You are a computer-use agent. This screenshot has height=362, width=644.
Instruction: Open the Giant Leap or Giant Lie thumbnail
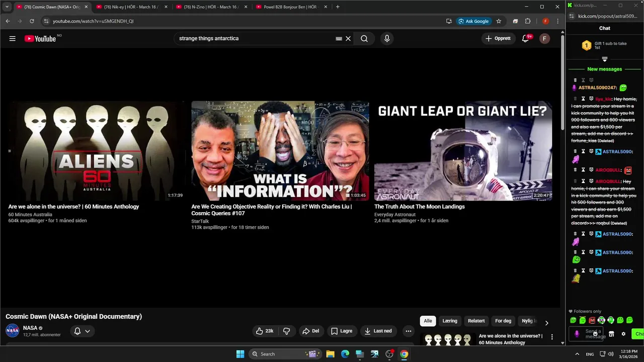pos(463,151)
